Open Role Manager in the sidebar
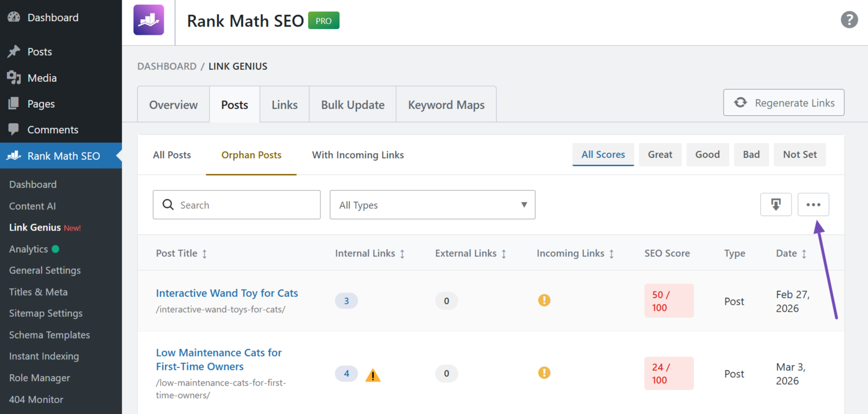Image resolution: width=868 pixels, height=414 pixels. (x=40, y=378)
